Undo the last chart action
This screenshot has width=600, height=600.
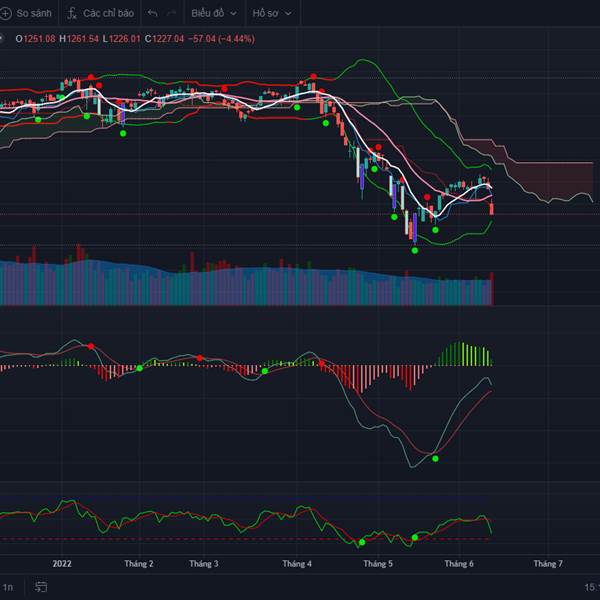[x=152, y=13]
